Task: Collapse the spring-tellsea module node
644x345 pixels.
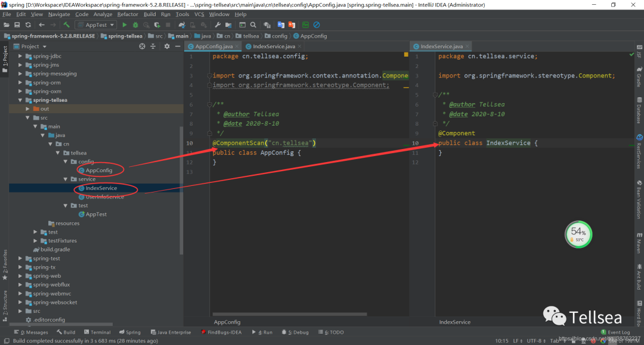Action: coord(20,100)
